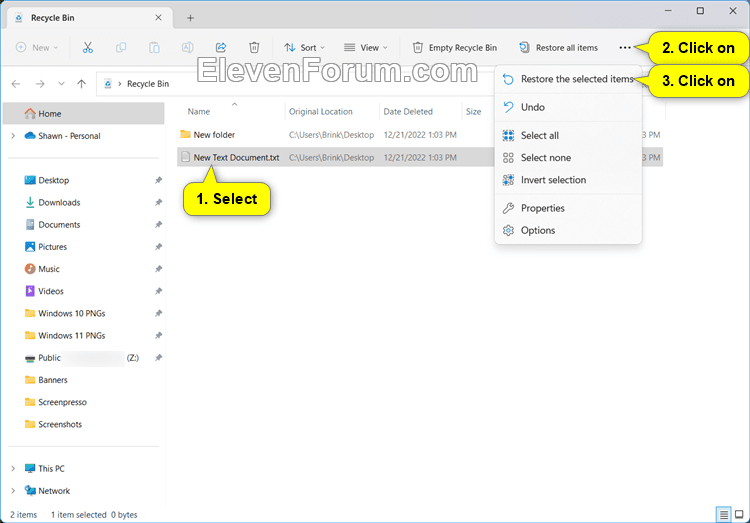Click the Delete trash icon in toolbar
This screenshot has height=523, width=750.
click(254, 47)
